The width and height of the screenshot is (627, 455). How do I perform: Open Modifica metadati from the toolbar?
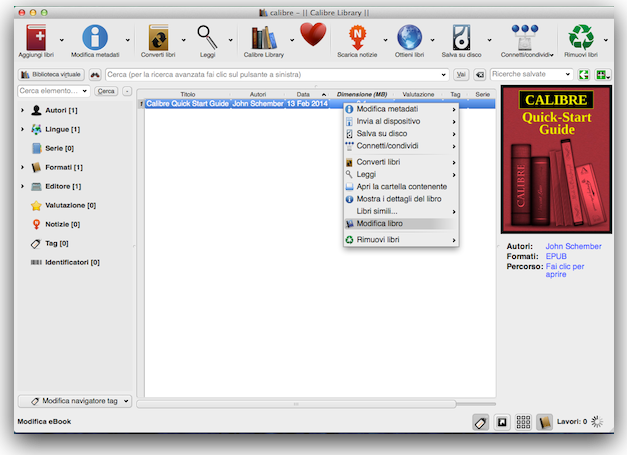[x=95, y=37]
